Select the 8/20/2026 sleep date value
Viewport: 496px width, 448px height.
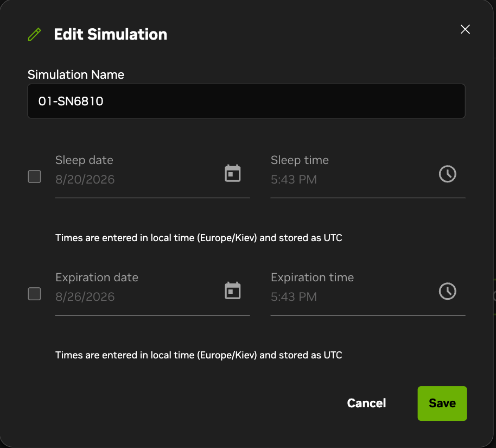coord(85,179)
